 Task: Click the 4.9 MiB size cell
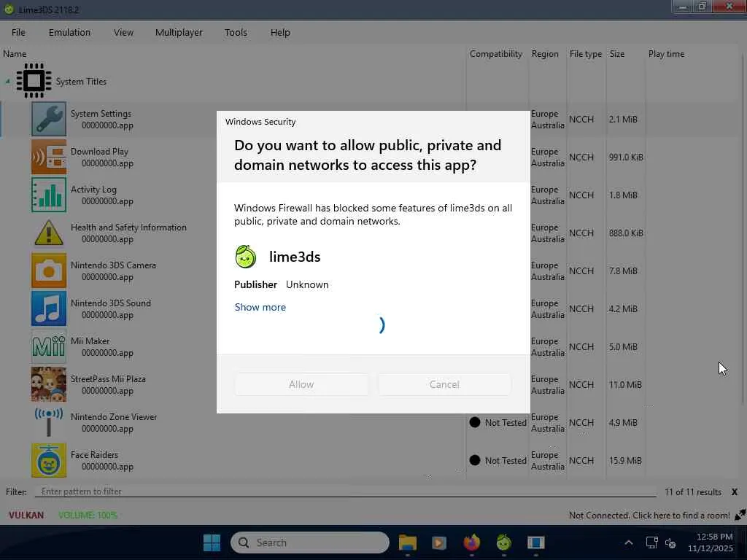pos(623,422)
